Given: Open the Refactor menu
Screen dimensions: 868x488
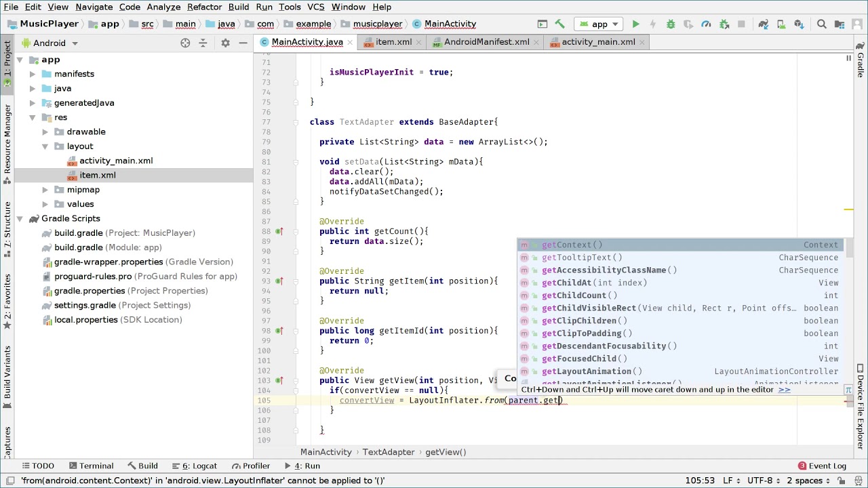Looking at the screenshot, I should tap(204, 7).
